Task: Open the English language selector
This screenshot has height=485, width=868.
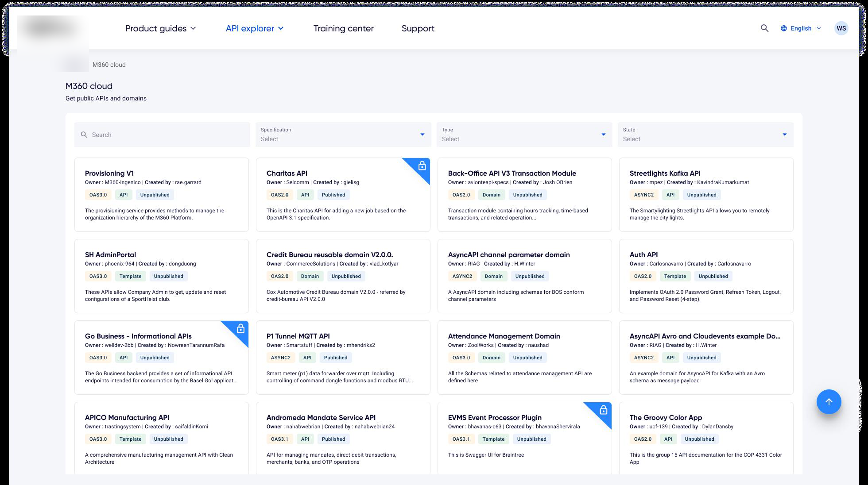Action: click(801, 28)
